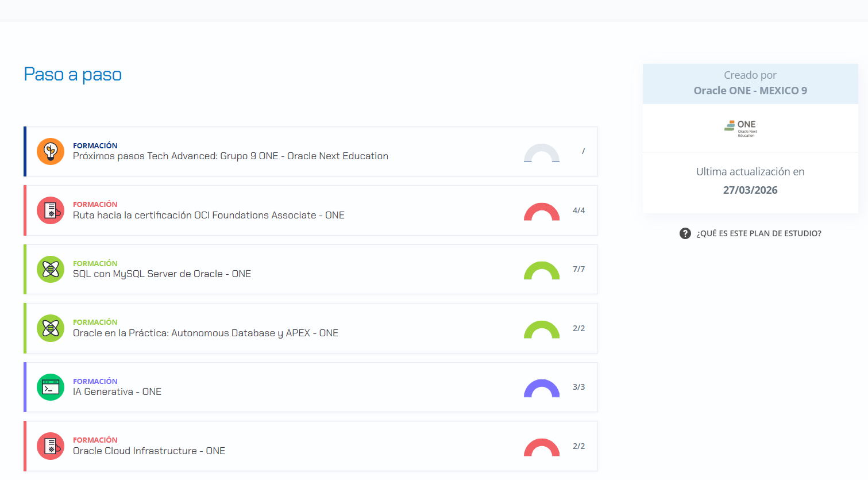
Task: Click the 4/4 count for OCI Foundations Associate
Action: pos(579,210)
